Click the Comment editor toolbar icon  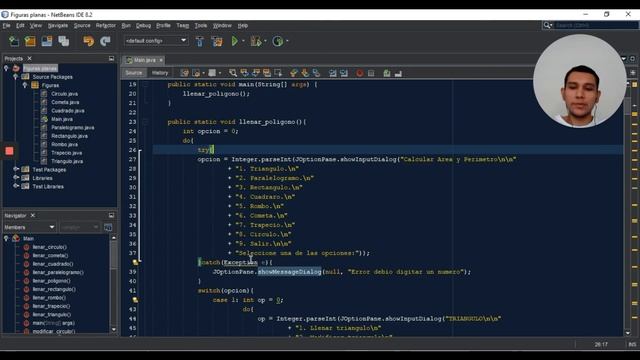tap(387, 73)
